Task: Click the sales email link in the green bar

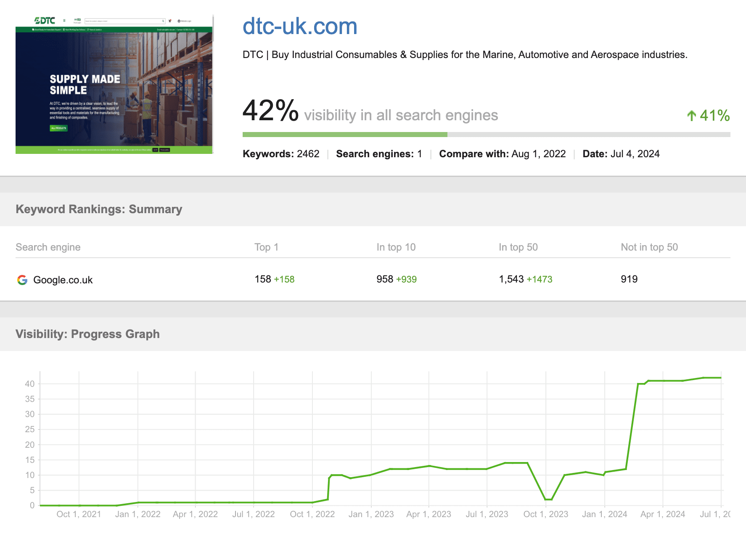Action: (166, 29)
